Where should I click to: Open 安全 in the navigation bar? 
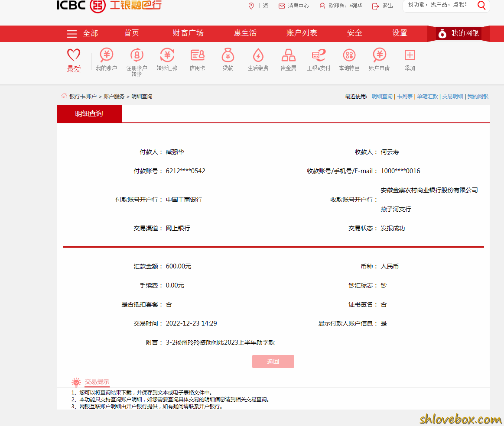point(354,33)
